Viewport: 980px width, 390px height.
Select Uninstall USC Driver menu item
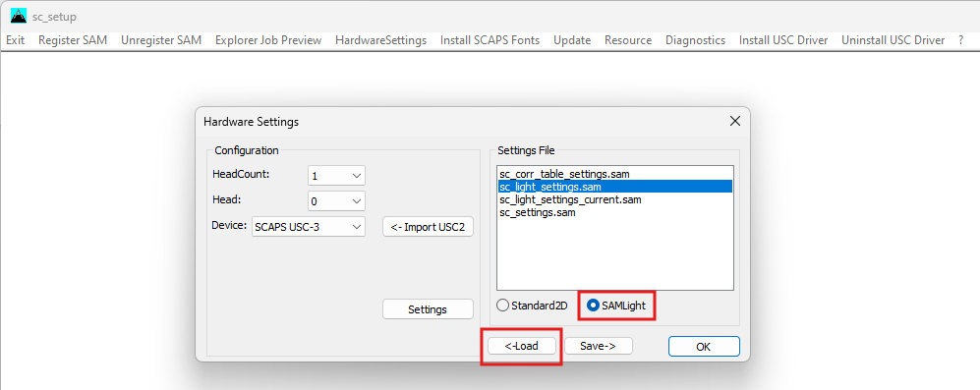(893, 40)
